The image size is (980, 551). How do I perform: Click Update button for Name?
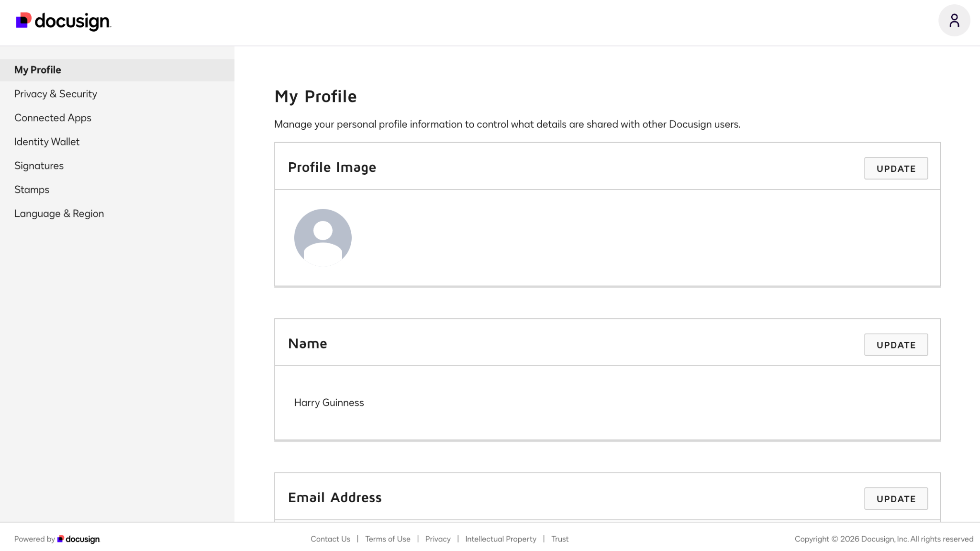point(896,345)
